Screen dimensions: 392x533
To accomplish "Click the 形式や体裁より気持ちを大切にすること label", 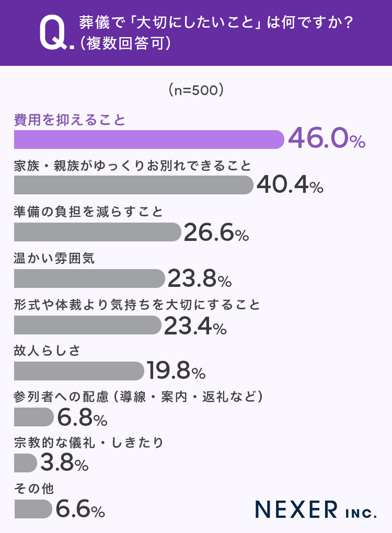I will [x=137, y=305].
